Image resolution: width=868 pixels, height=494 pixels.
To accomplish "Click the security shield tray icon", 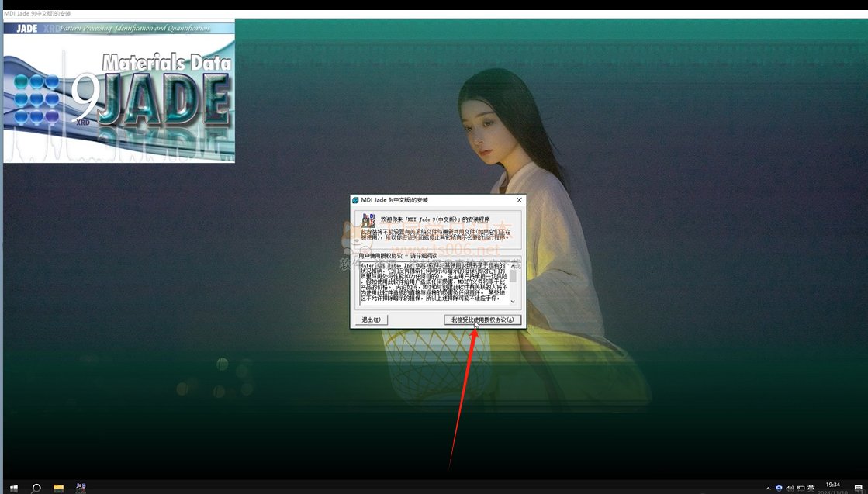I will coord(779,488).
